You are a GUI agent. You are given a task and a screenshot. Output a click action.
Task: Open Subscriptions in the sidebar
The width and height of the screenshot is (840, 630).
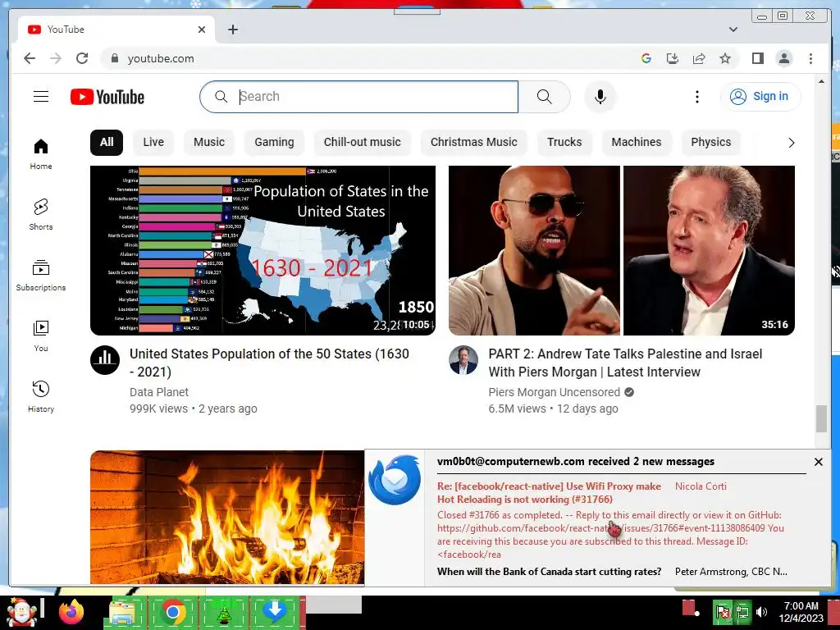point(41,276)
